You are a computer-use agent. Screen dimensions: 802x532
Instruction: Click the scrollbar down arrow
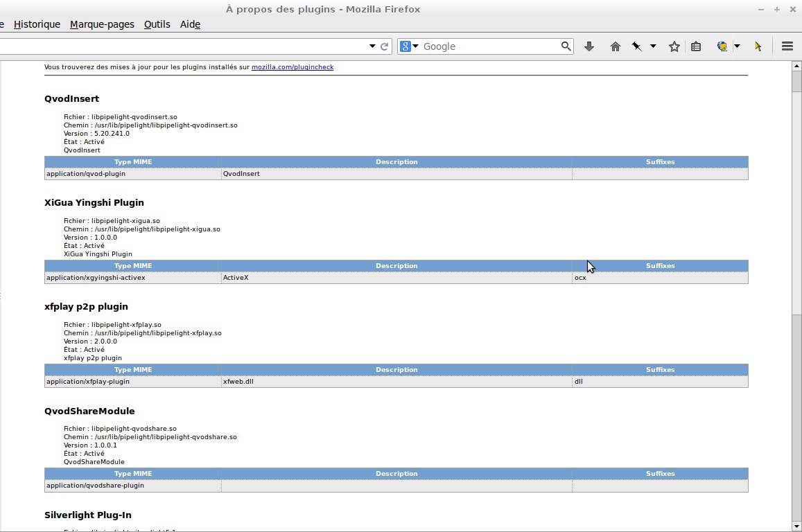(796, 526)
